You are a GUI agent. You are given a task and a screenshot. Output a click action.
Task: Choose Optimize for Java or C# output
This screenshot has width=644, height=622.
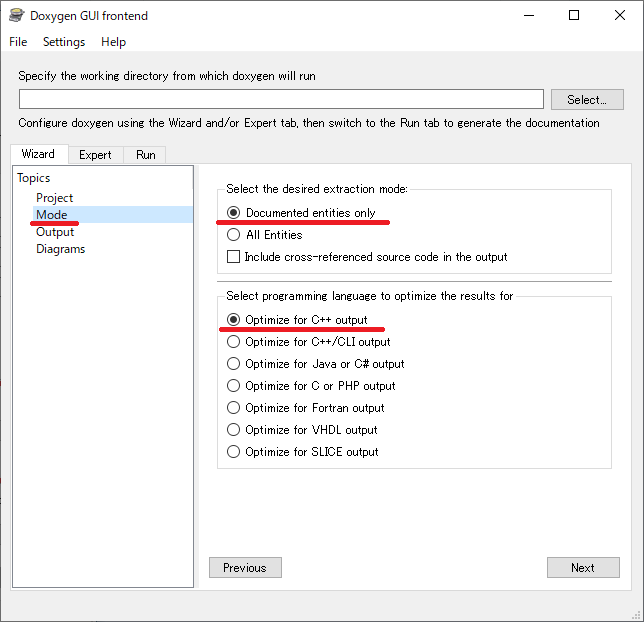[x=234, y=364]
